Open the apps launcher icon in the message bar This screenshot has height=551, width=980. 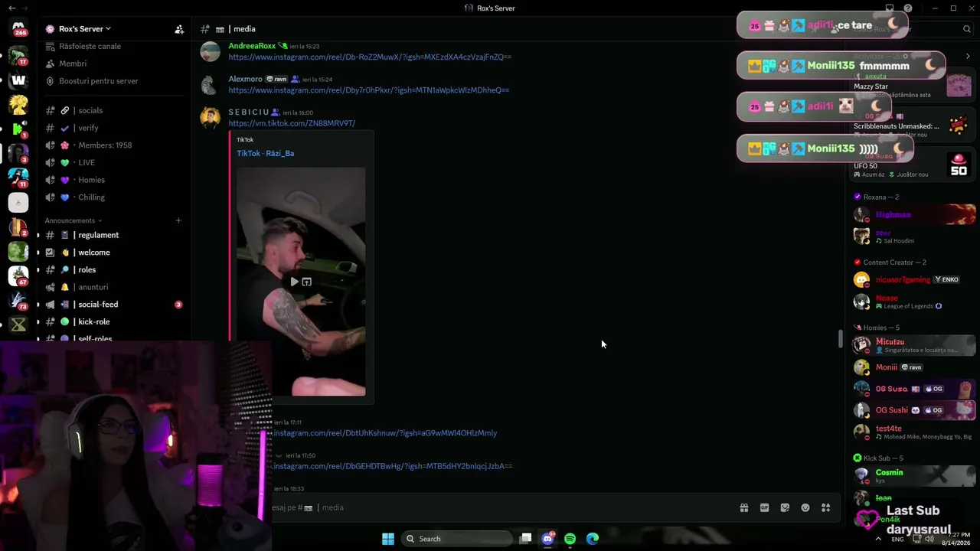click(x=825, y=507)
